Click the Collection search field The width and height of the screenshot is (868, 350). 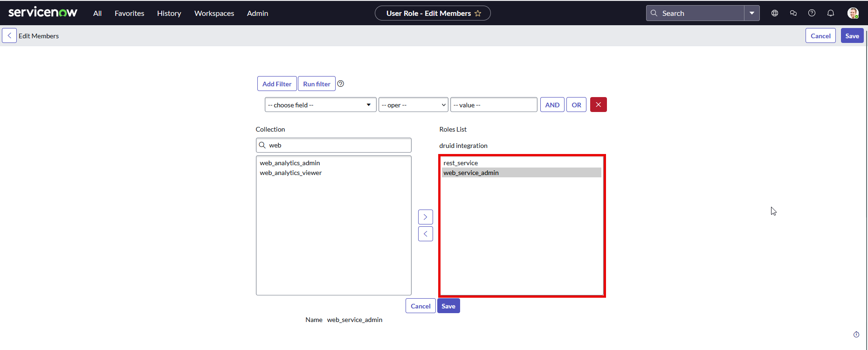pyautogui.click(x=338, y=145)
